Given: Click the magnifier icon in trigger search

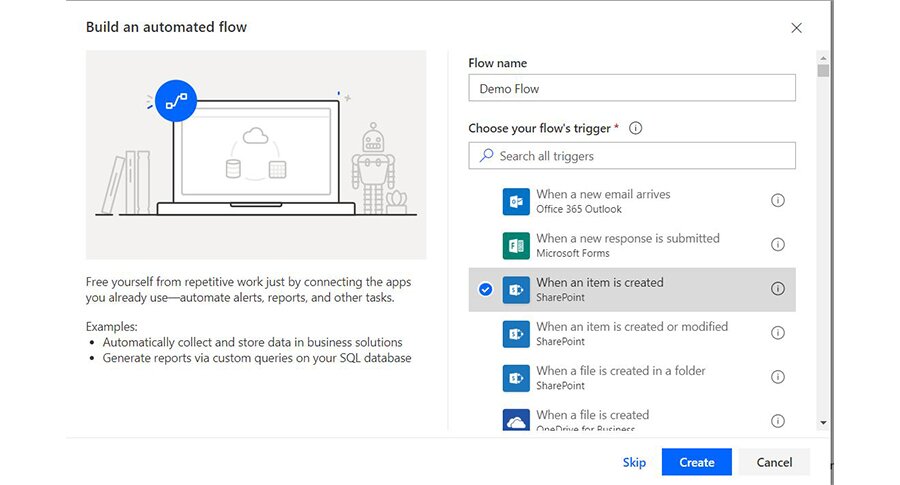Looking at the screenshot, I should [486, 156].
